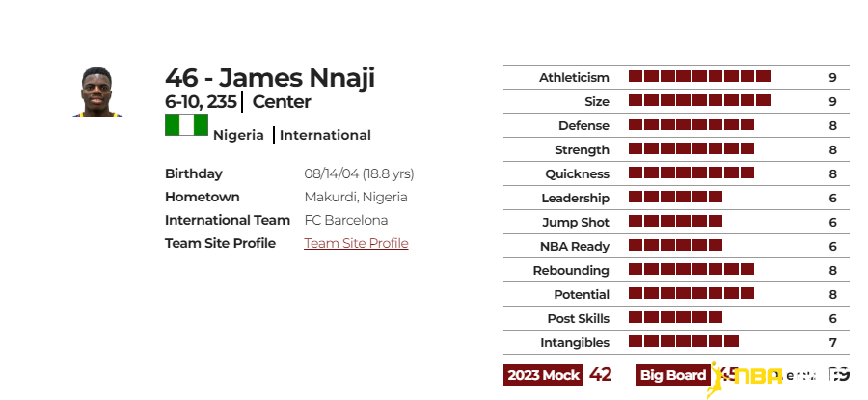Click the Rebounding row label

tap(571, 271)
